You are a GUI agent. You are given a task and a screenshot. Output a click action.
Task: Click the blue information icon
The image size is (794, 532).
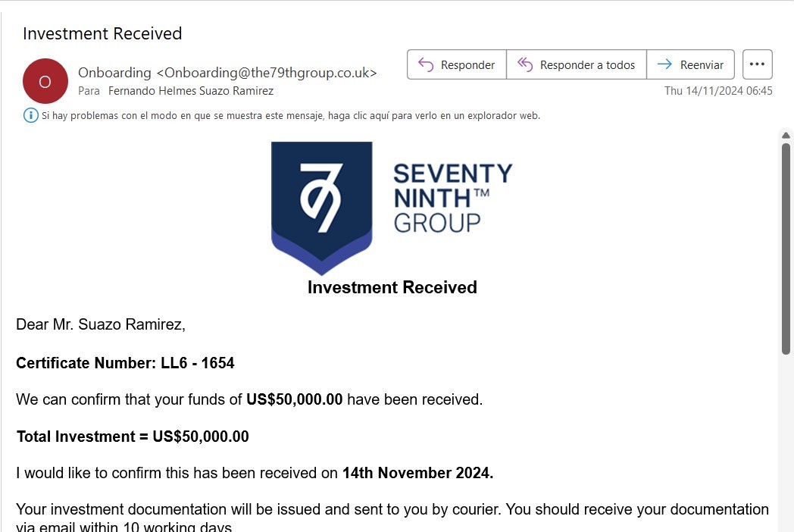tap(31, 116)
